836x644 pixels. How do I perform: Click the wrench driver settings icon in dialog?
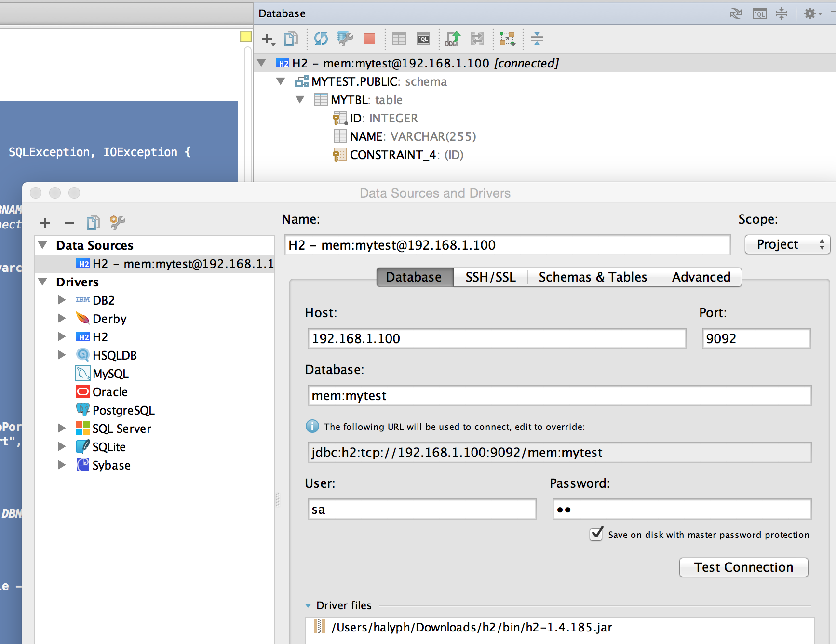point(118,223)
